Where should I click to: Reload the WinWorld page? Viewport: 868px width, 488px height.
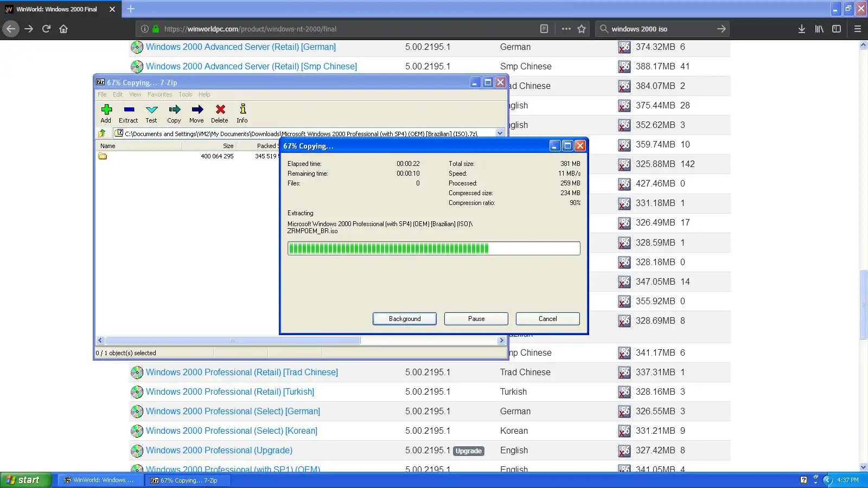click(x=46, y=29)
